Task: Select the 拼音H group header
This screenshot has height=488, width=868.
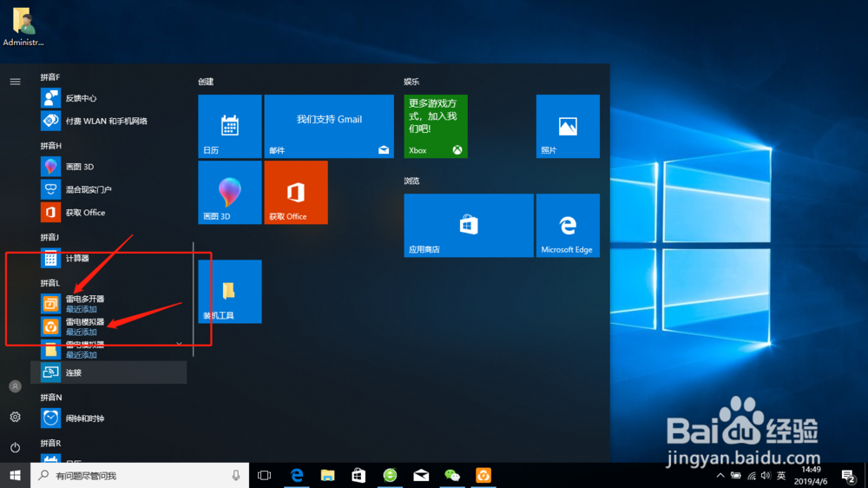Action: 50,146
